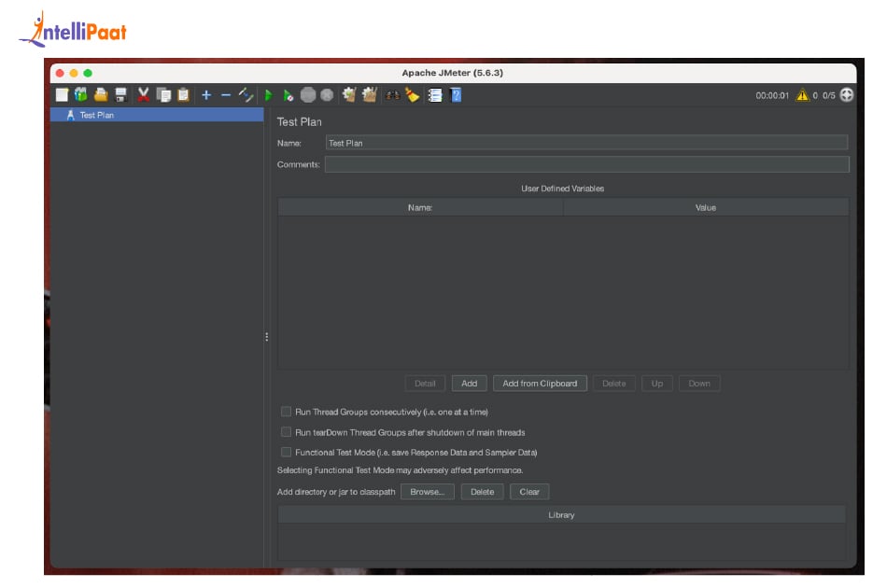Click the classpath Delete button
This screenshot has width=887, height=588.
point(482,492)
